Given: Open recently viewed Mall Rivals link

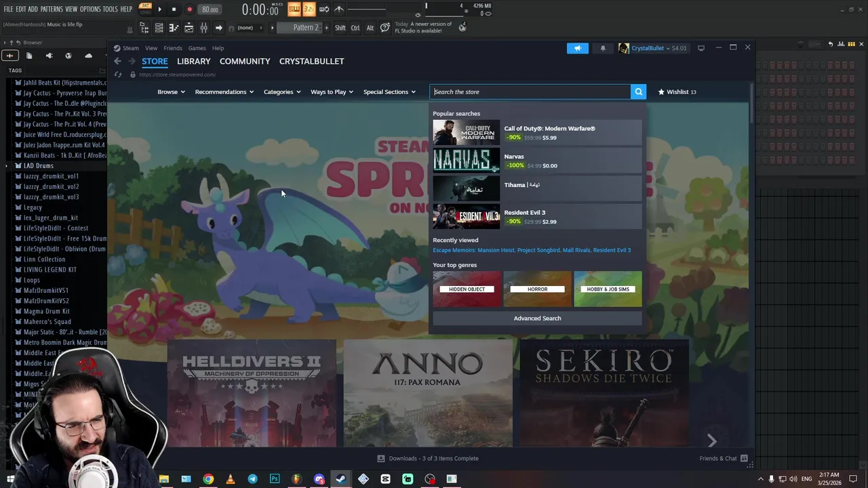Looking at the screenshot, I should (x=576, y=250).
